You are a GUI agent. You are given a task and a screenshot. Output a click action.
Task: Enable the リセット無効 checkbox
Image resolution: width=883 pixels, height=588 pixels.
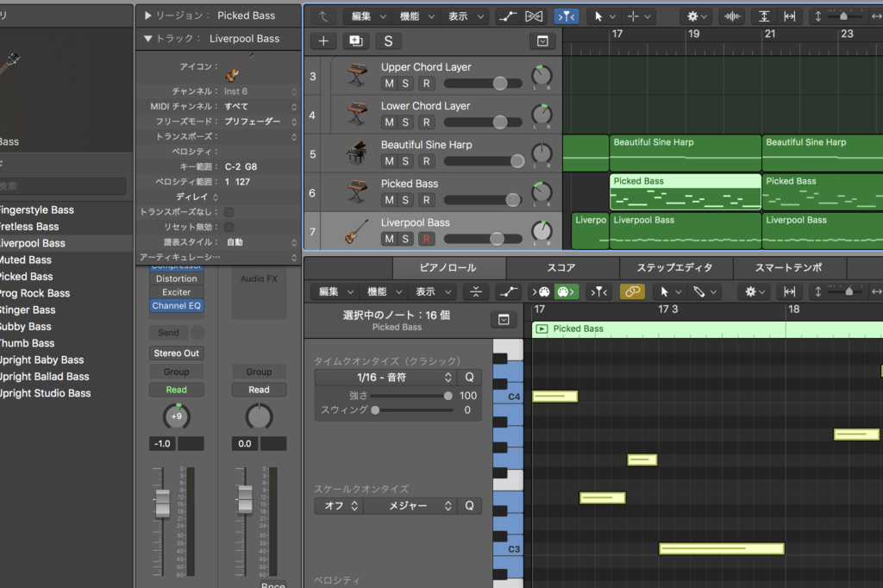click(229, 228)
